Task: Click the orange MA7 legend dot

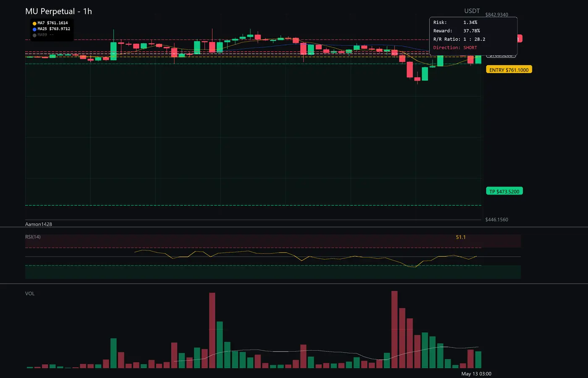Action: click(34, 24)
